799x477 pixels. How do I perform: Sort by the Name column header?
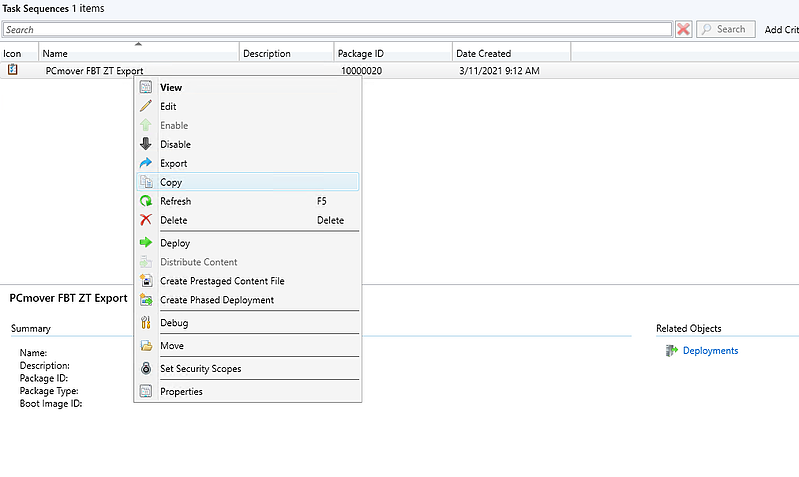pos(139,53)
